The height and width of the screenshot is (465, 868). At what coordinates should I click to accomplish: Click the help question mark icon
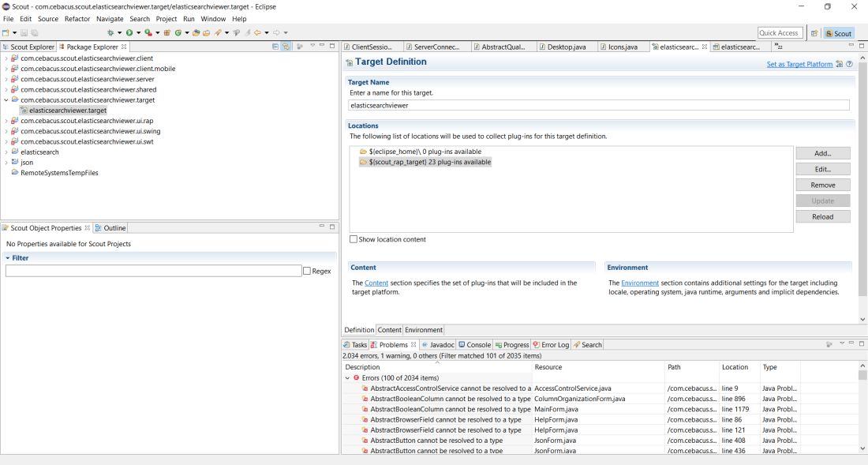pyautogui.click(x=849, y=64)
